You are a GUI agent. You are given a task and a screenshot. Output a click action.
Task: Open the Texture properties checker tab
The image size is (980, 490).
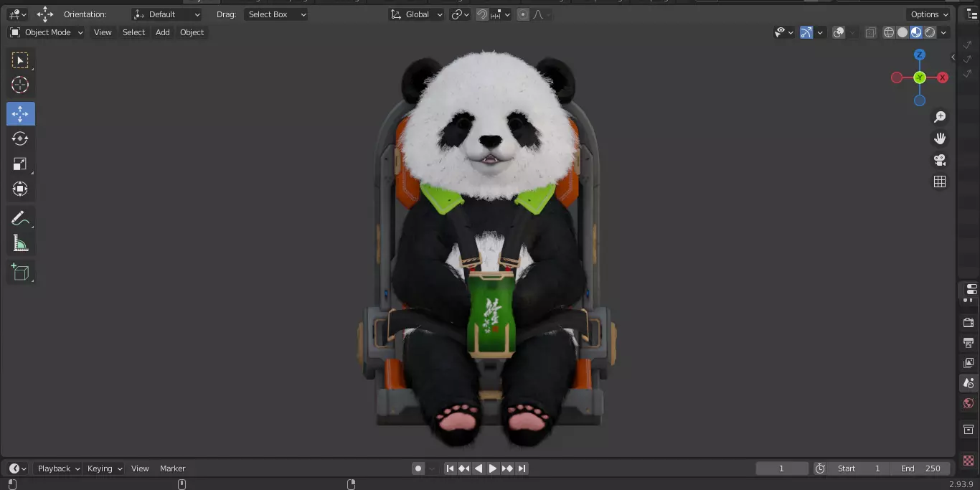click(969, 460)
